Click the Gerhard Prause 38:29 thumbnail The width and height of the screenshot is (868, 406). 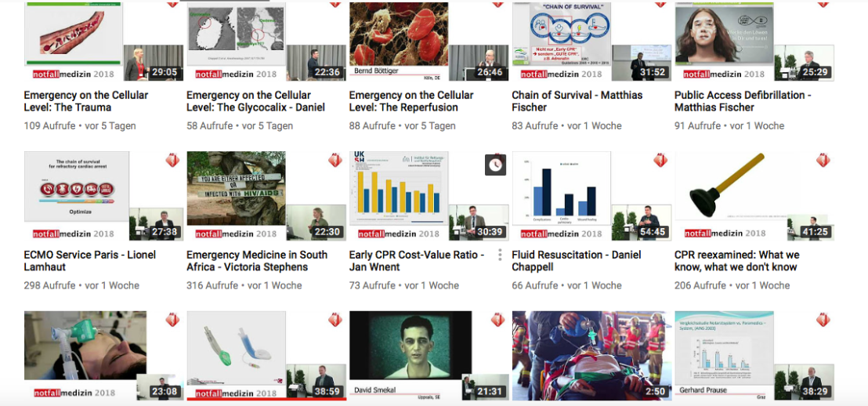754,356
